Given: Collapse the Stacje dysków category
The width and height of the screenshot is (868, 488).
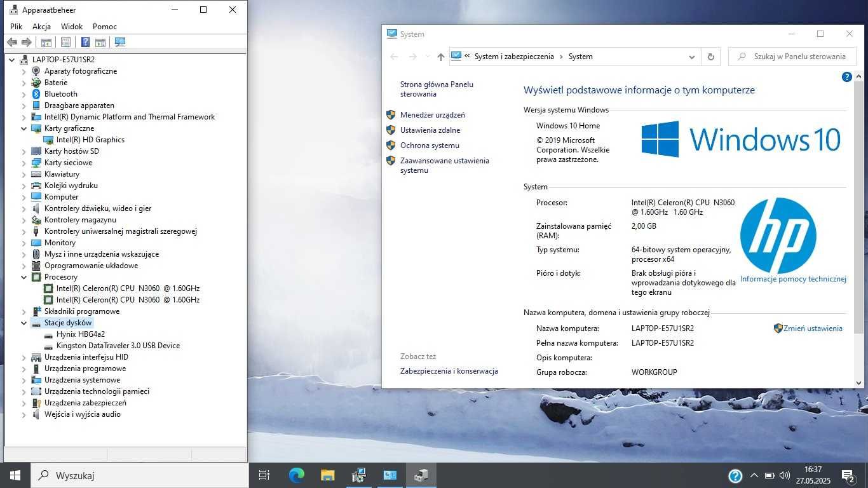Looking at the screenshot, I should tap(24, 323).
